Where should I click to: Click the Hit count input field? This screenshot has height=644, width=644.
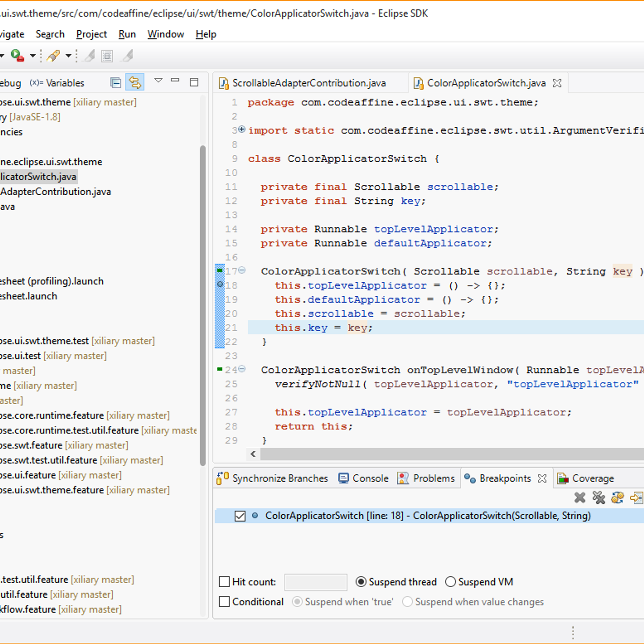[316, 582]
